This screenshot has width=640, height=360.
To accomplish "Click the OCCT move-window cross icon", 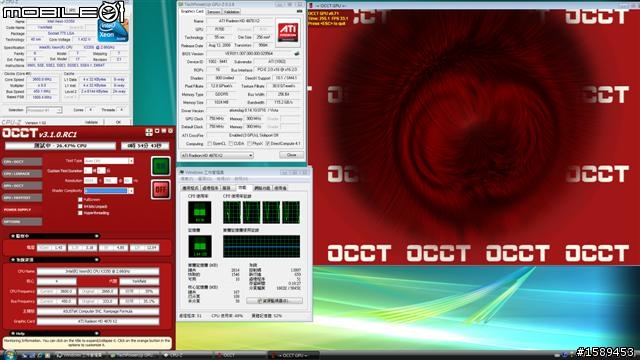I will [x=149, y=132].
